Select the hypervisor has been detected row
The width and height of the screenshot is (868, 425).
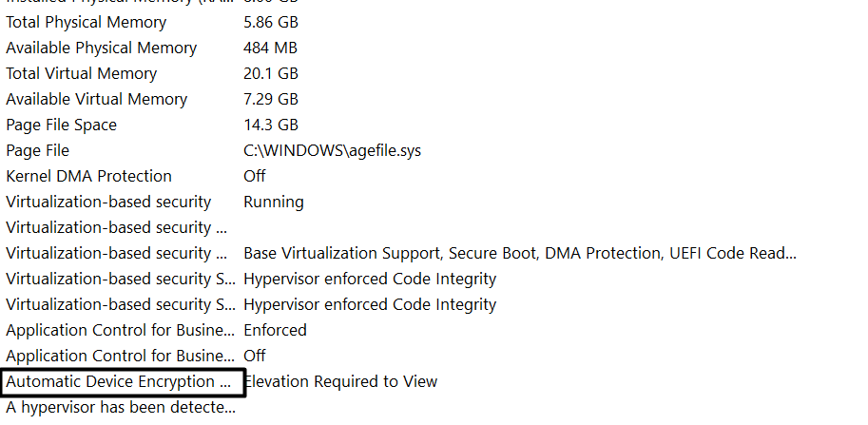(x=120, y=407)
